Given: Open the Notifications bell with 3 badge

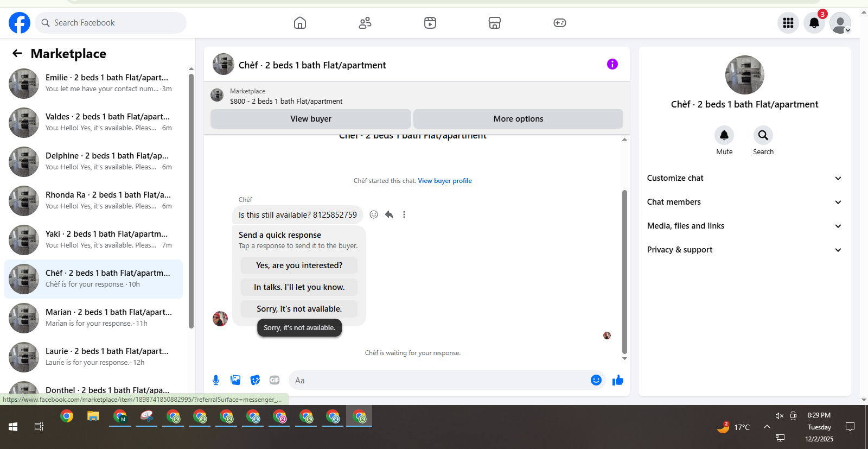Looking at the screenshot, I should (x=814, y=23).
